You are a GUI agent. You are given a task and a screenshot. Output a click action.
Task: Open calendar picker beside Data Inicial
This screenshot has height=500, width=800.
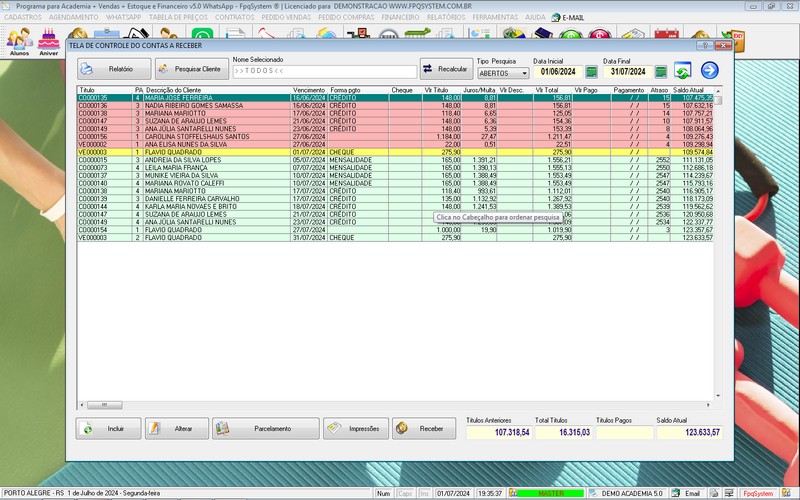point(591,71)
